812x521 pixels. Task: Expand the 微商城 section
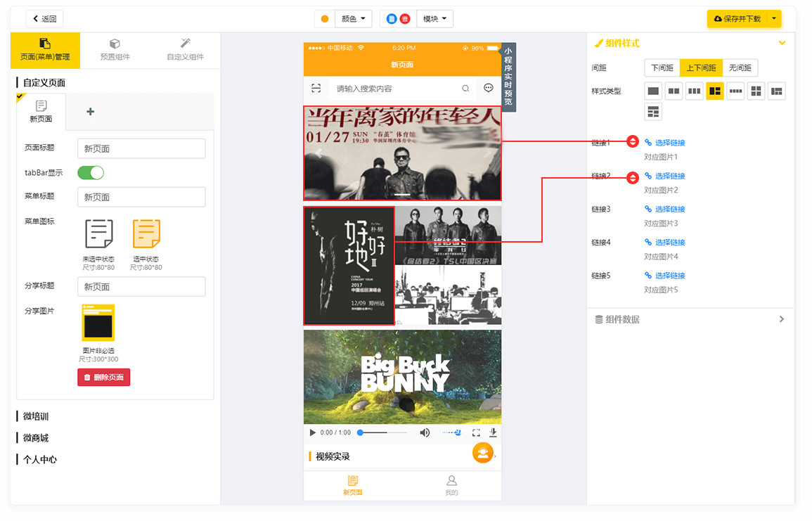[x=36, y=438]
